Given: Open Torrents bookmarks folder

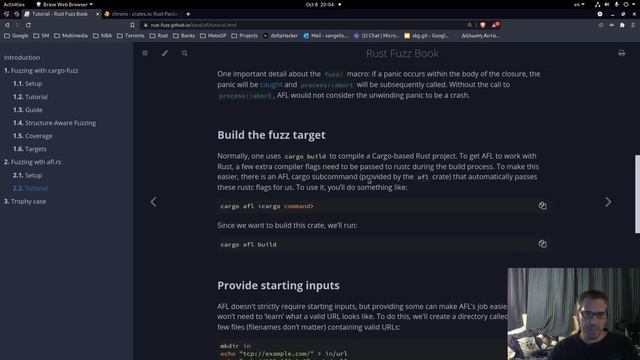Looking at the screenshot, I should click(x=131, y=36).
